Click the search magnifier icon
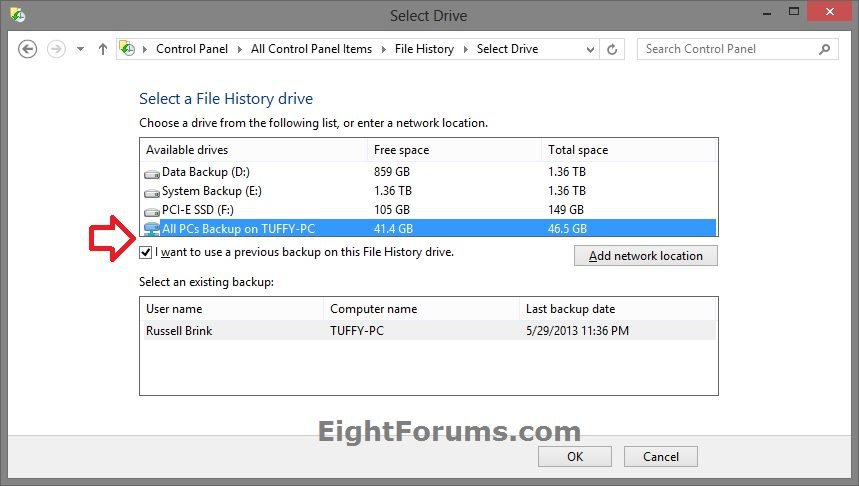Viewport: 859px width, 486px height. [x=825, y=49]
